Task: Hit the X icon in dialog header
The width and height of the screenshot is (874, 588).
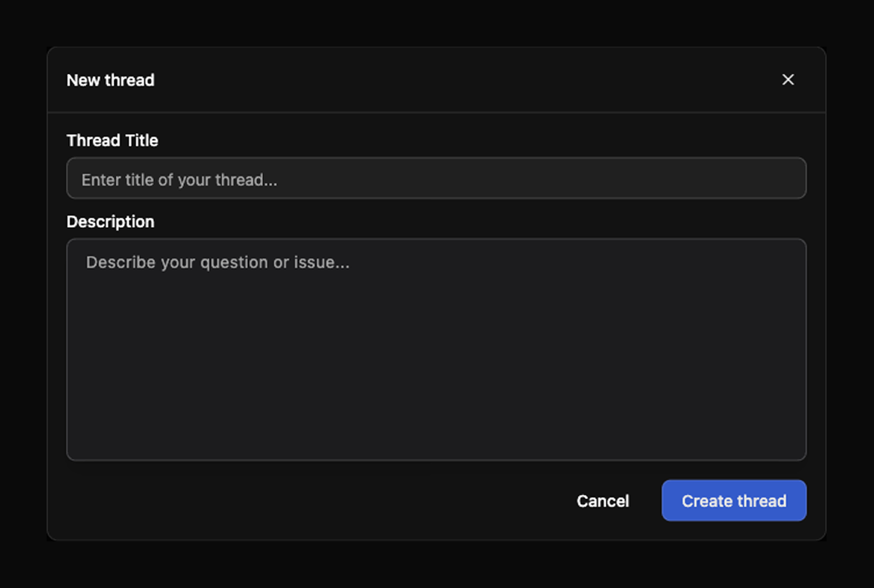Action: (787, 80)
